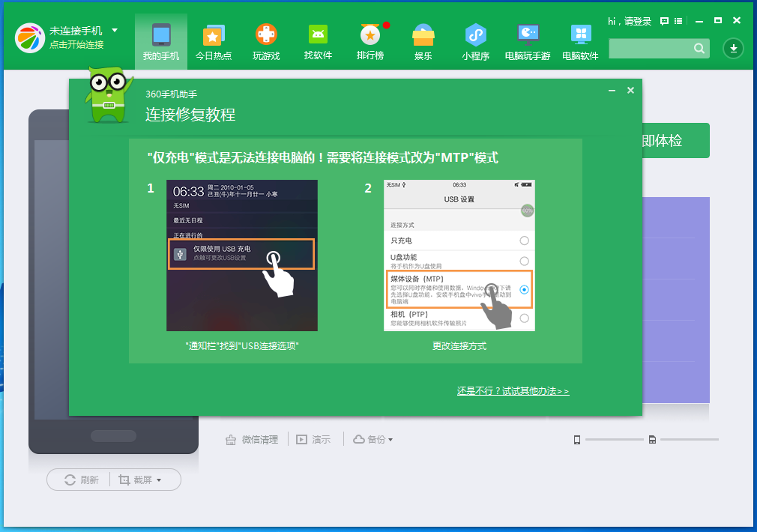Open the download manager circle icon
Viewport: 757px width, 532px height.
[x=733, y=48]
